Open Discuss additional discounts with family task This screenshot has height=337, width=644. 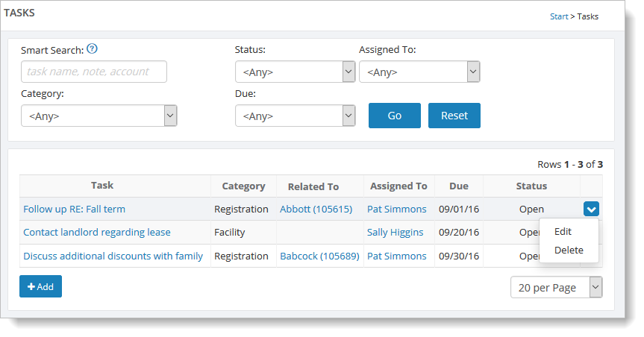(x=113, y=256)
